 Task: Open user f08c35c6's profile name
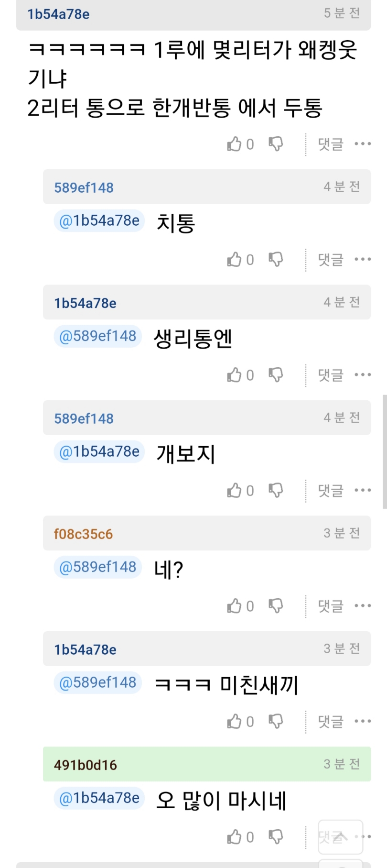click(x=83, y=534)
